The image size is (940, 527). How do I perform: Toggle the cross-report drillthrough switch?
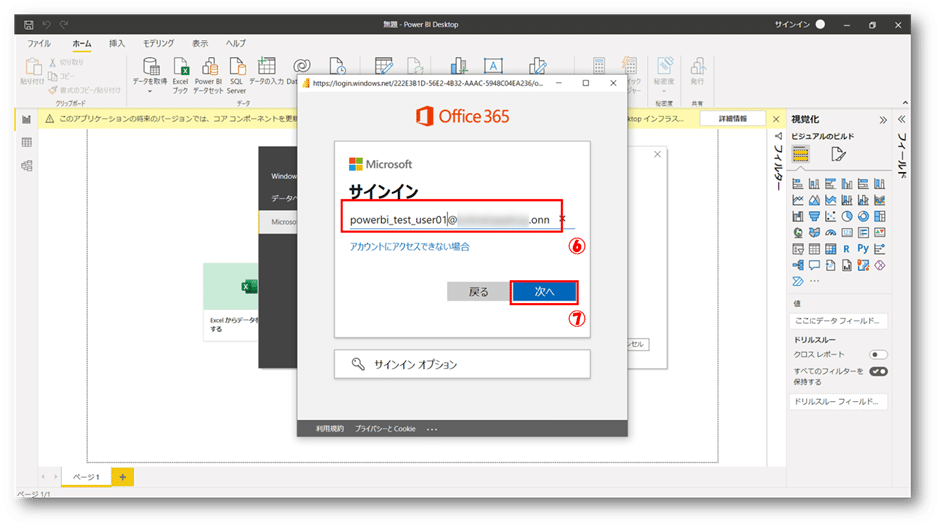click(x=878, y=354)
